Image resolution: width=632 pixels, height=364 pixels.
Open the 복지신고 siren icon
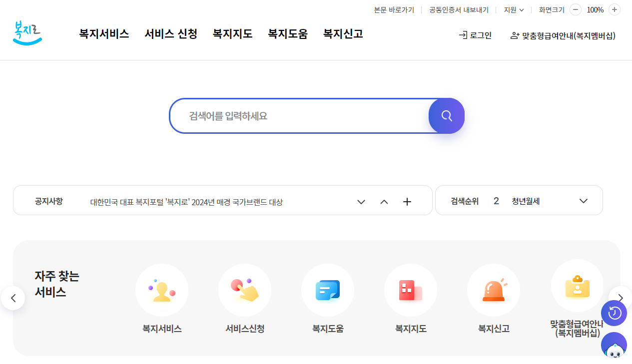(494, 290)
